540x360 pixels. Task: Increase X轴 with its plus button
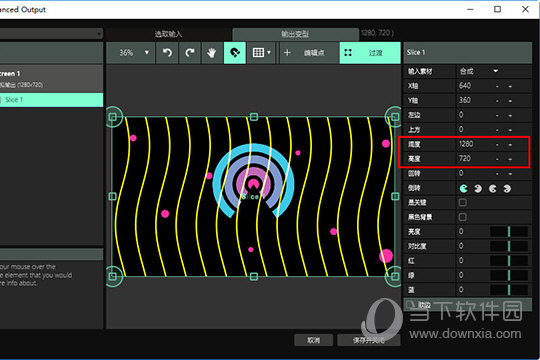click(x=510, y=86)
